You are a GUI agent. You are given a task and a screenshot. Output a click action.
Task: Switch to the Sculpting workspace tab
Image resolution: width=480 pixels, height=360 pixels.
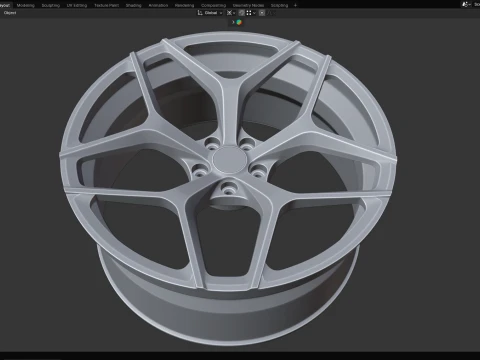pos(51,5)
